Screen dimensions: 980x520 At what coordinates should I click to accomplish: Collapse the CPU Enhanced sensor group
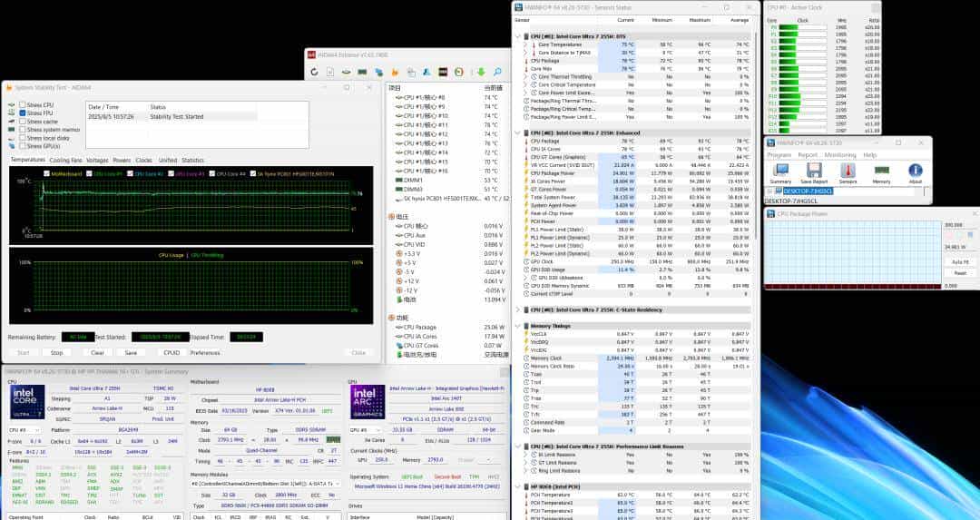click(x=517, y=132)
